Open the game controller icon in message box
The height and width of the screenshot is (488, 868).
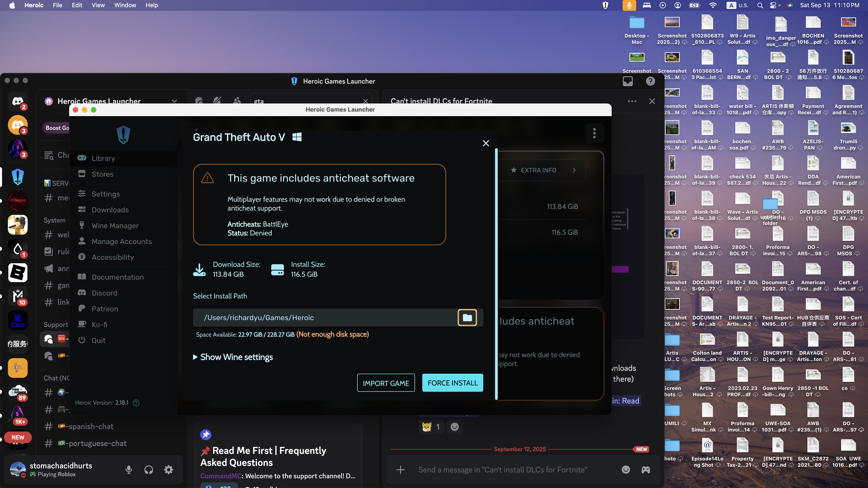tap(646, 470)
